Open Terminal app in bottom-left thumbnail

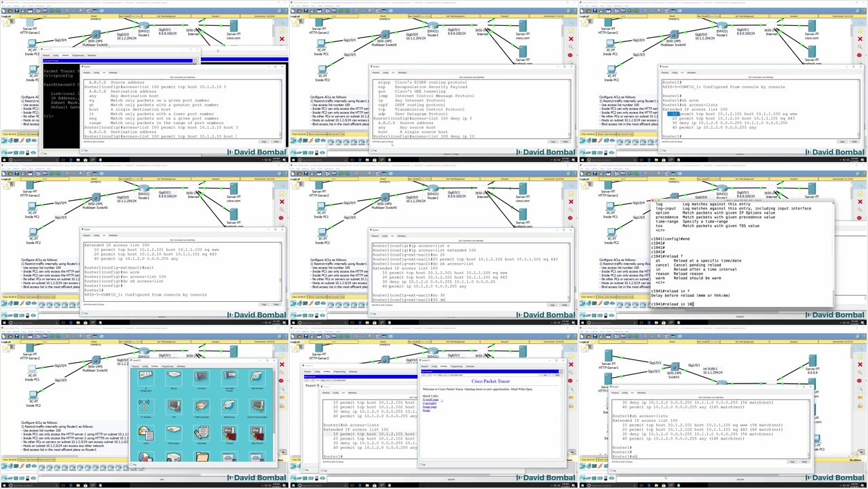click(202, 378)
